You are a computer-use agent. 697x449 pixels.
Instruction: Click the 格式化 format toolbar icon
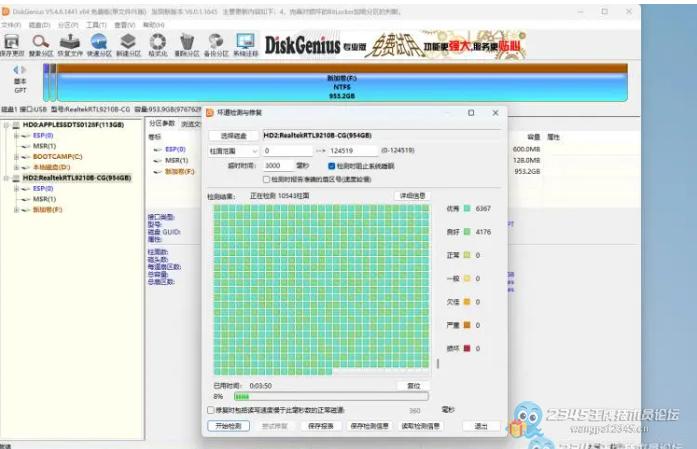point(158,42)
